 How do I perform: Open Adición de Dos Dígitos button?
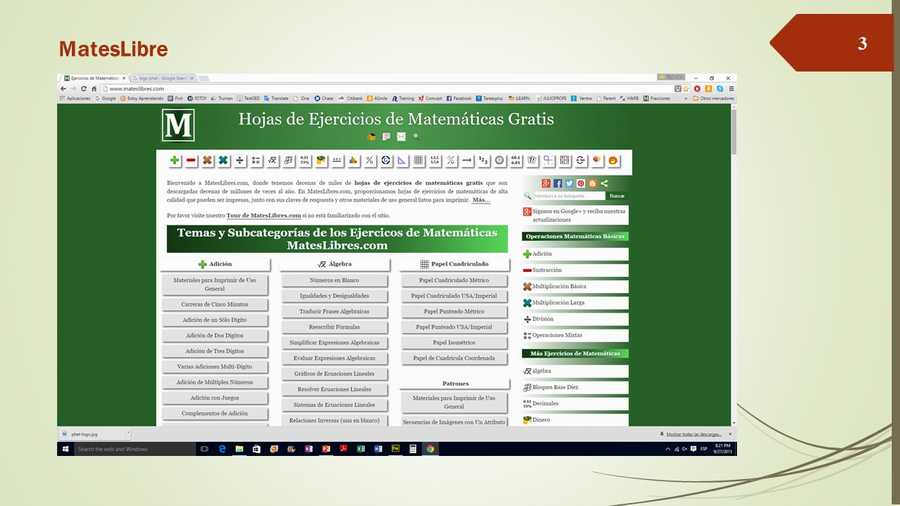(x=215, y=336)
